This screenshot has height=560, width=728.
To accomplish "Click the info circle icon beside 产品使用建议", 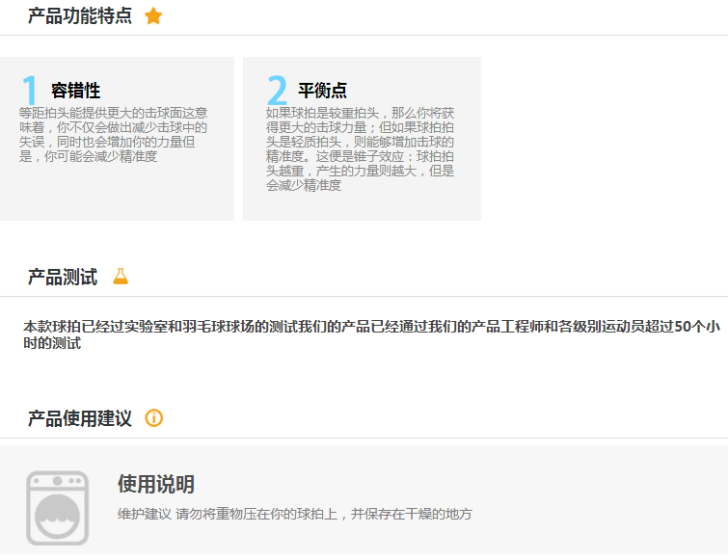I will 153,418.
